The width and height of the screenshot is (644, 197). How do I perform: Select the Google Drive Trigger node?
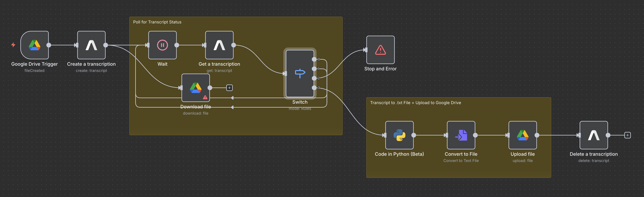click(x=35, y=45)
